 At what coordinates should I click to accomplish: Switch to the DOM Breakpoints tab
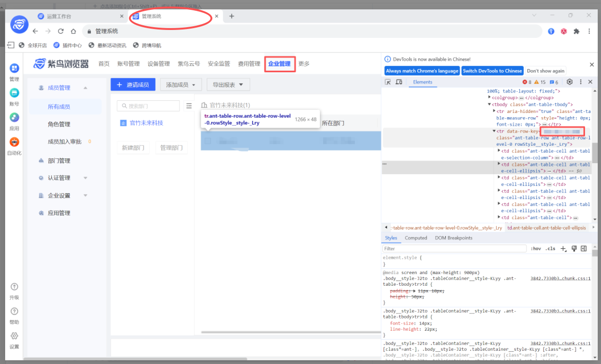pyautogui.click(x=454, y=238)
